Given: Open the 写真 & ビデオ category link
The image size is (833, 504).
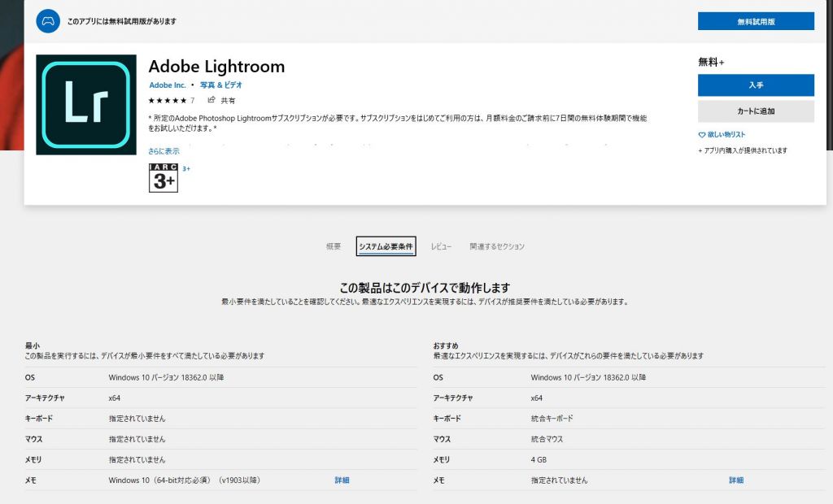Looking at the screenshot, I should point(221,85).
